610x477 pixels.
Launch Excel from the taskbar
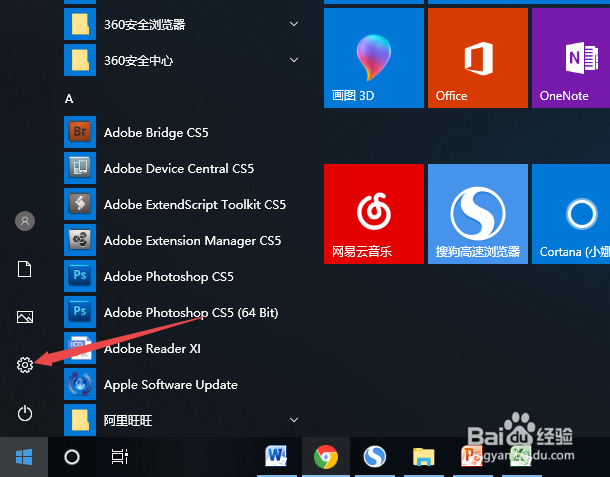tap(521, 456)
